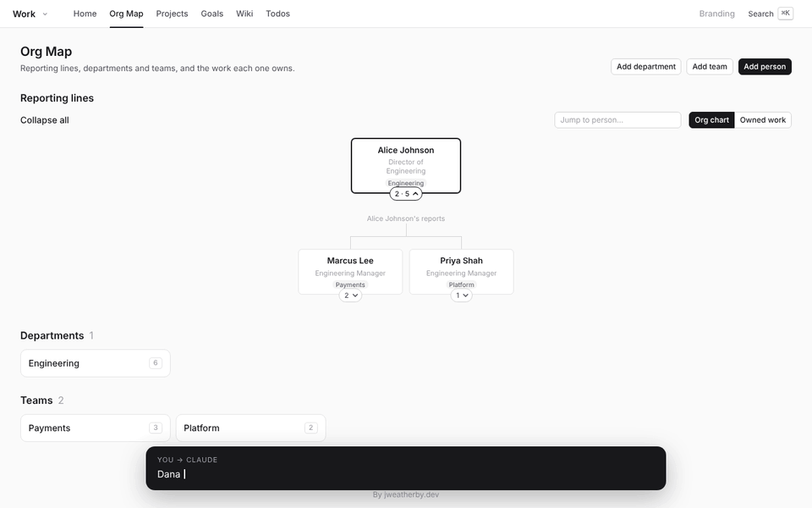Screen dimensions: 812x508
Task: Click the Departments heading
Action: coord(52,335)
